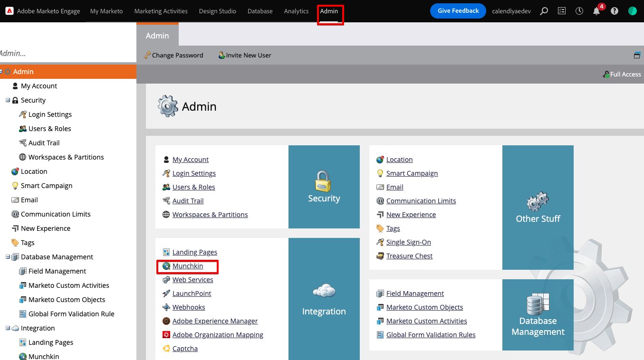Click the Admin search input field
Screen dimensions: 644x360
coord(67,53)
